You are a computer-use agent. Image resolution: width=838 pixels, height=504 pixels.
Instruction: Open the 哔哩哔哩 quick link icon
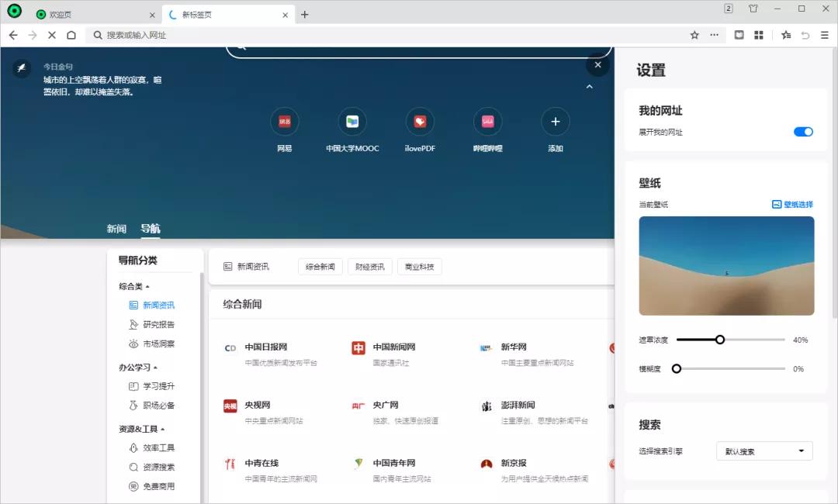coord(487,122)
